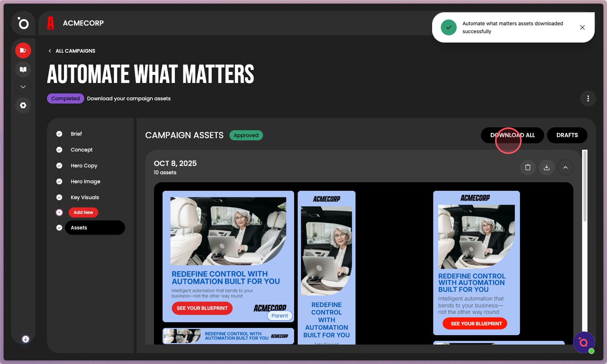Click the Concept step checkmark
Screen dimensions: 607x364
59,150
